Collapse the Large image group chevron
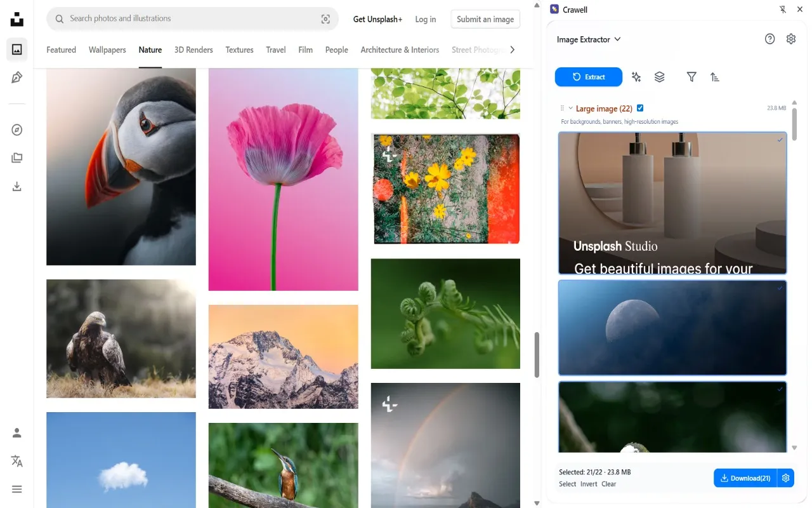812x508 pixels. pyautogui.click(x=570, y=109)
